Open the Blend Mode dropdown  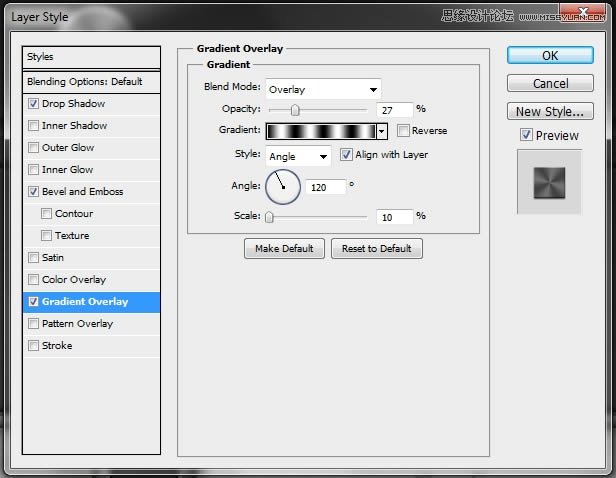tap(323, 89)
